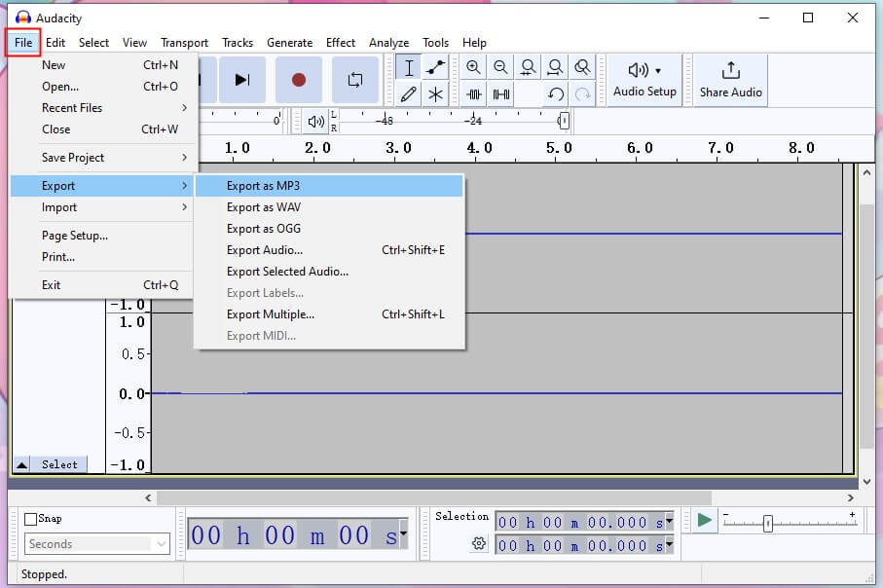Viewport: 883px width, 588px height.
Task: Click the Fit Selection to Width icon
Action: [x=528, y=67]
